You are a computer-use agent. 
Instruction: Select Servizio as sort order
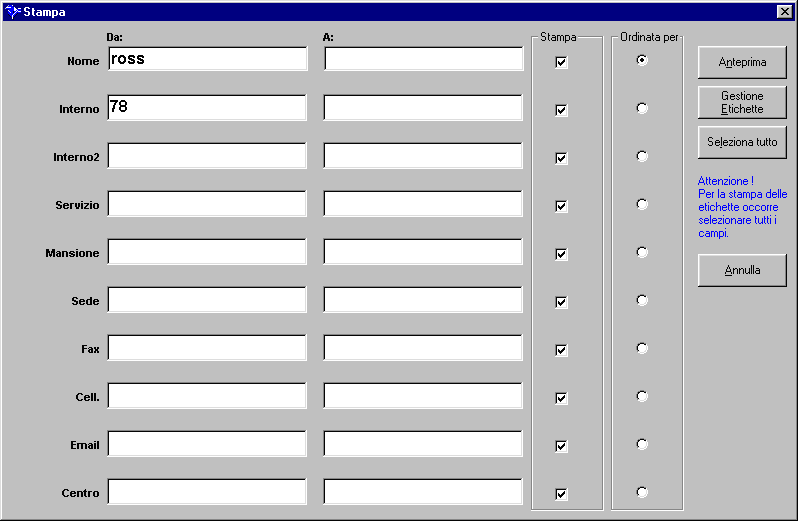point(642,204)
